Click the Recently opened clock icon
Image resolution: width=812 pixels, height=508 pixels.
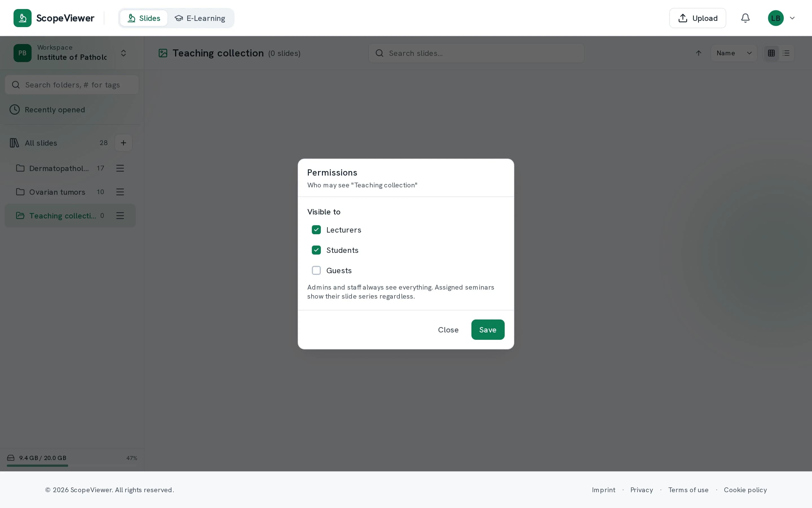tap(15, 110)
